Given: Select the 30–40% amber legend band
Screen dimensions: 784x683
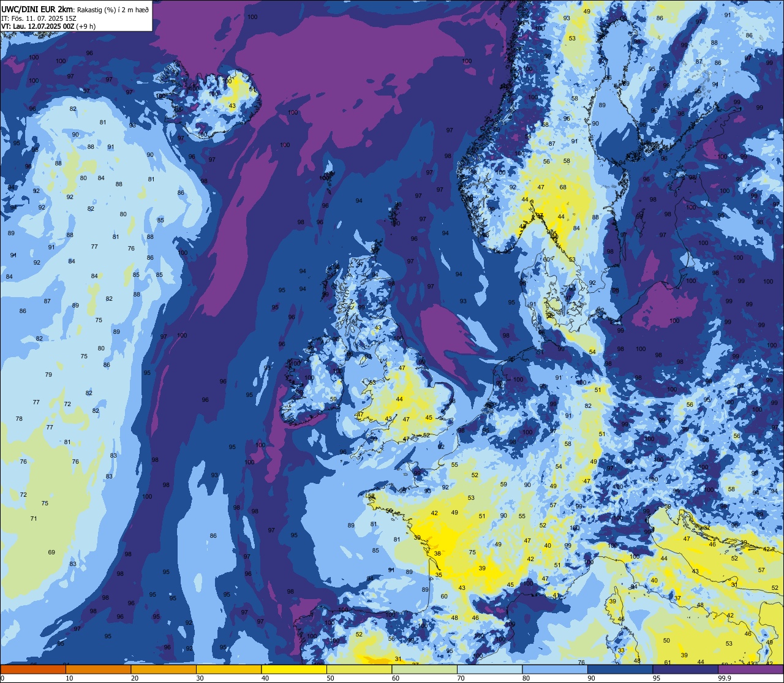Looking at the screenshot, I should point(228,670).
